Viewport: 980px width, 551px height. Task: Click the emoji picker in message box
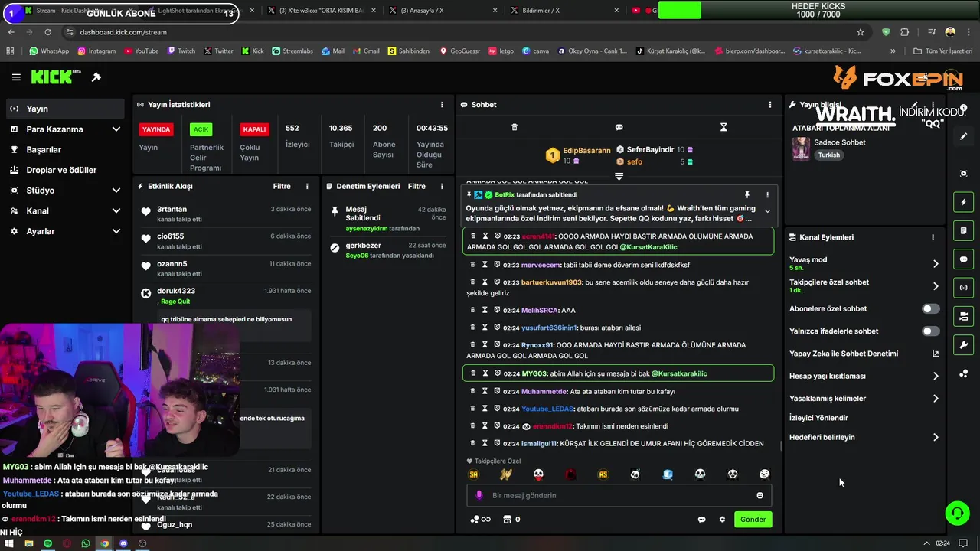[x=759, y=495]
